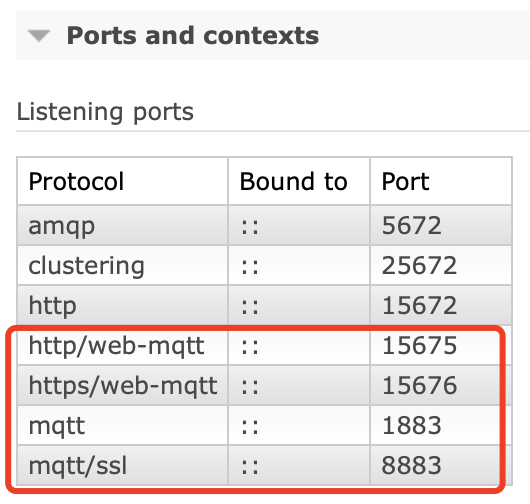The width and height of the screenshot is (530, 504).
Task: Select the amqp protocol cell
Action: 123,225
